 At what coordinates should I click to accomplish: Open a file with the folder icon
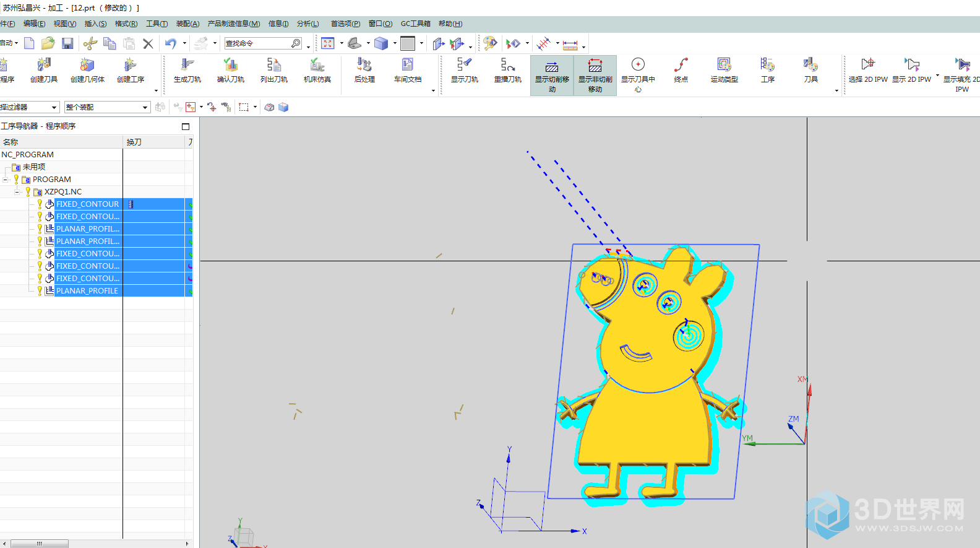click(x=48, y=43)
